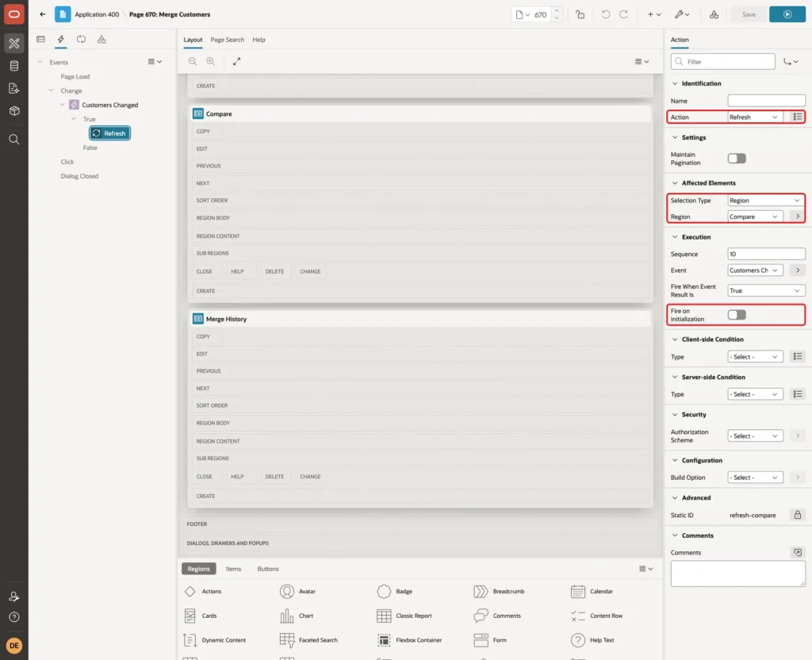Screen dimensions: 812x660
Task: Select the Refresh action in tree
Action: 109,133
